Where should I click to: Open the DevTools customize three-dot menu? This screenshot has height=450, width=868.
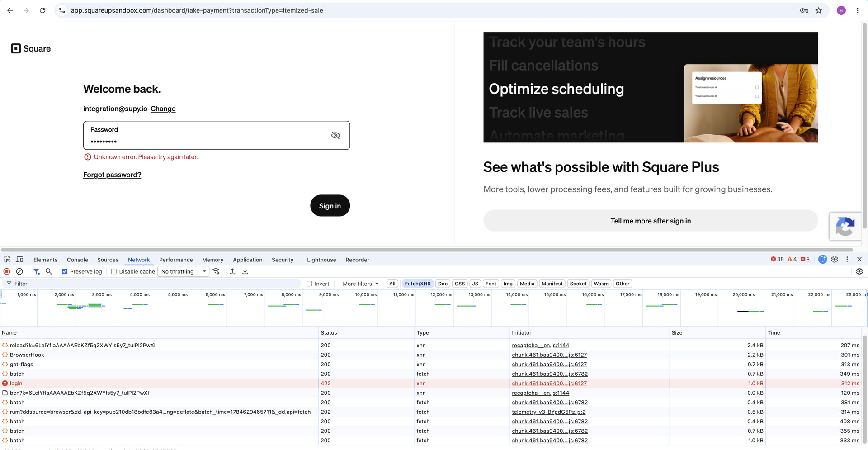point(847,259)
